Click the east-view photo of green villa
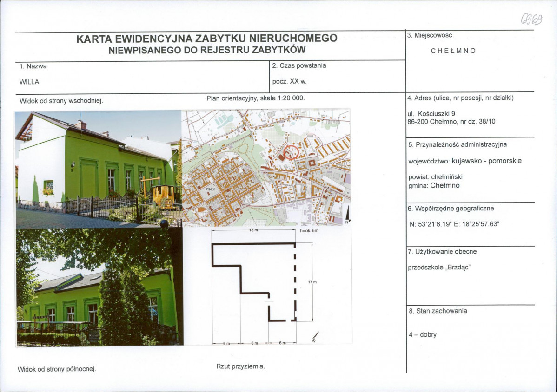 [x=99, y=170]
